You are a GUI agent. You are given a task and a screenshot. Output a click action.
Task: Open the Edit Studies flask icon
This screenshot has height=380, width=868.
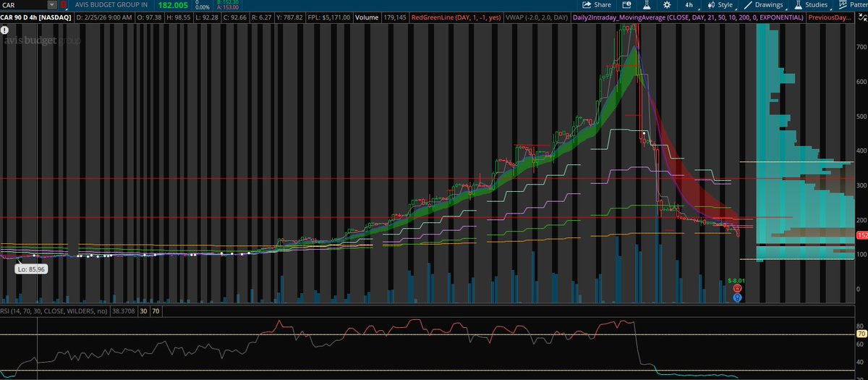click(x=645, y=4)
